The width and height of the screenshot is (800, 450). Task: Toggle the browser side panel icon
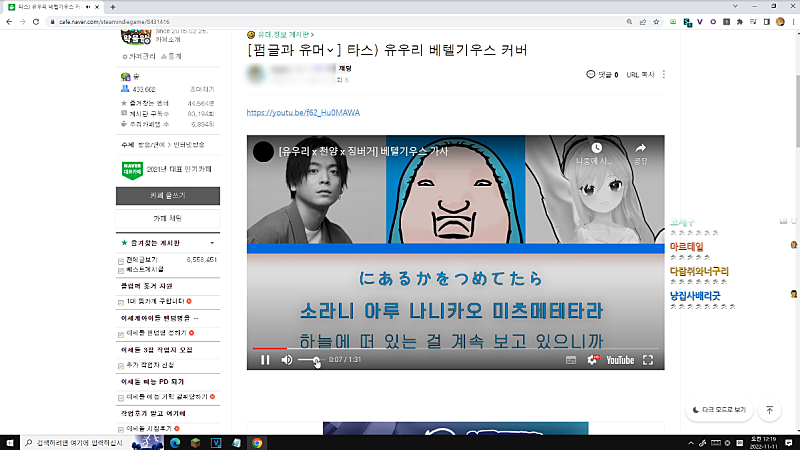(766, 22)
